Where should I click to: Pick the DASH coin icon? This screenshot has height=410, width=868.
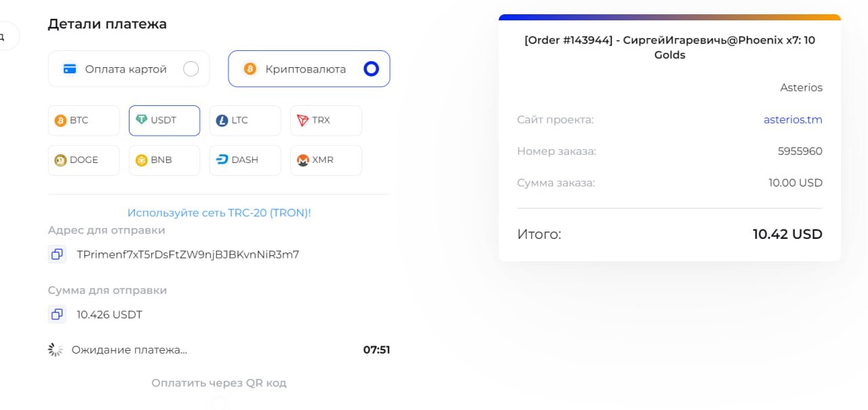click(x=222, y=160)
